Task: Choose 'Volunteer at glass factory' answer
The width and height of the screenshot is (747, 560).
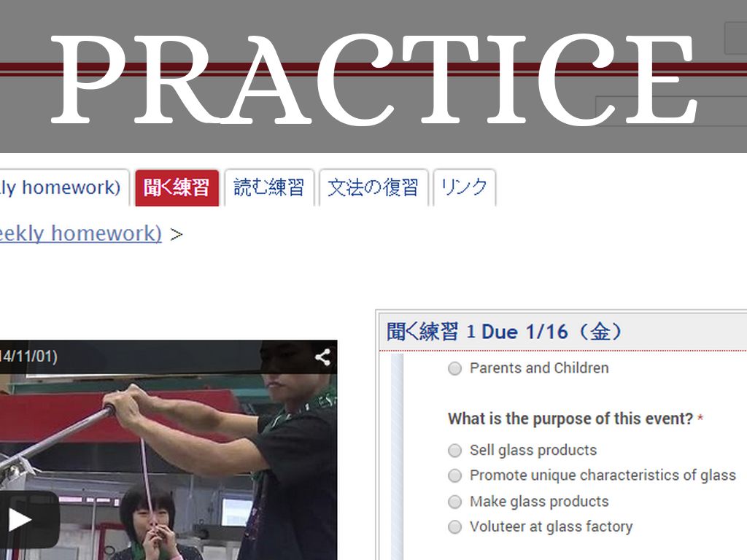Action: click(454, 526)
